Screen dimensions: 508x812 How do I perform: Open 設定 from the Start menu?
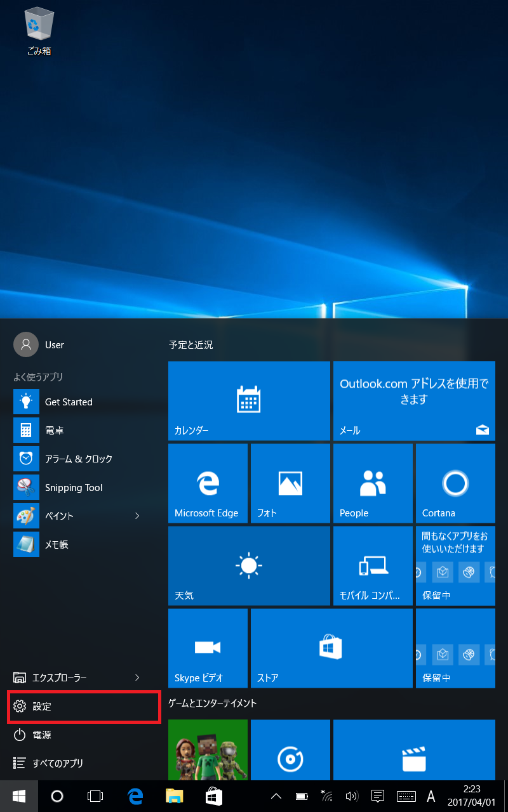click(x=83, y=707)
